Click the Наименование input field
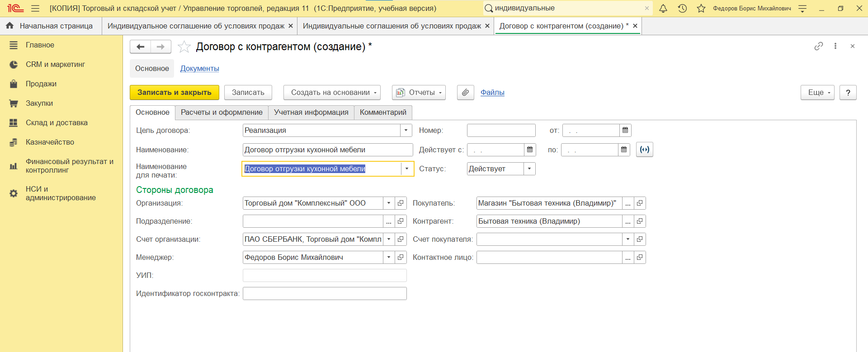The height and width of the screenshot is (352, 868). (328, 150)
